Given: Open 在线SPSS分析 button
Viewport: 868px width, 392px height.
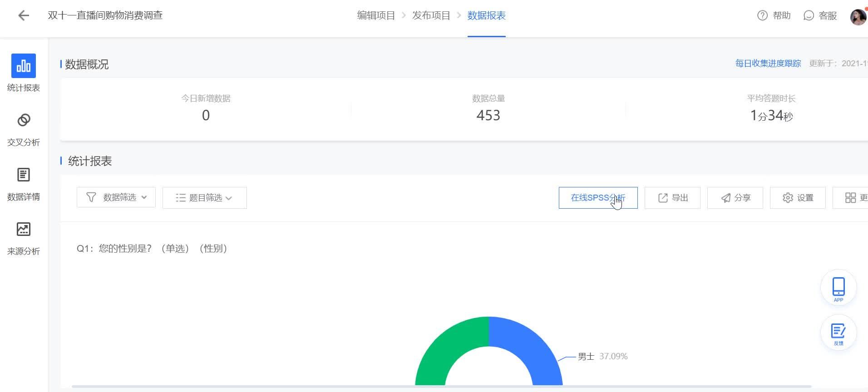Looking at the screenshot, I should 598,198.
